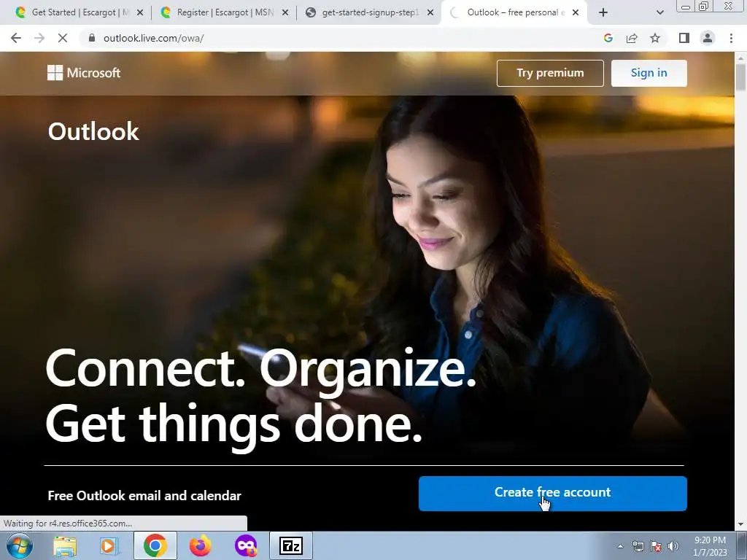Click the grayed forward arrow button

(x=39, y=38)
